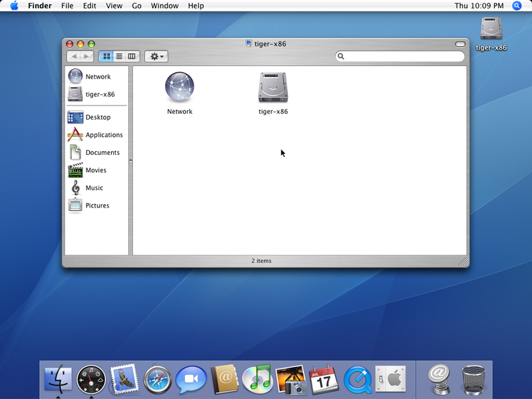Switch to list view
The height and width of the screenshot is (399, 532).
coord(119,57)
